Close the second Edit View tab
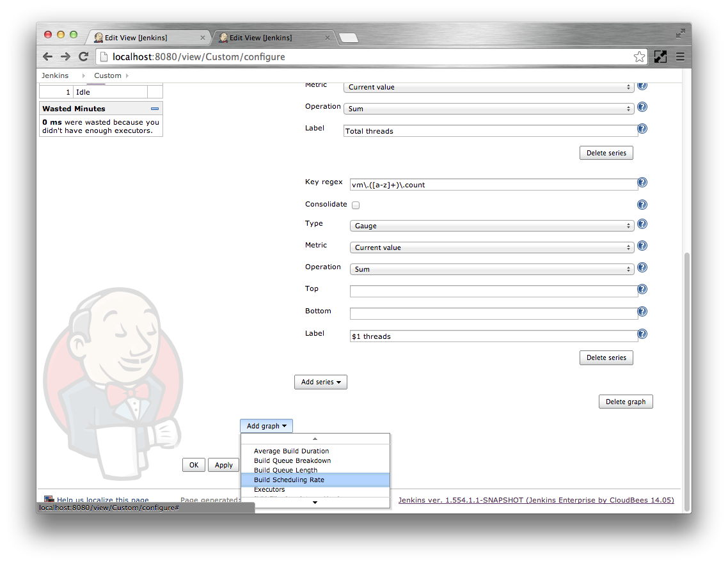The height and width of the screenshot is (564, 728). 328,38
